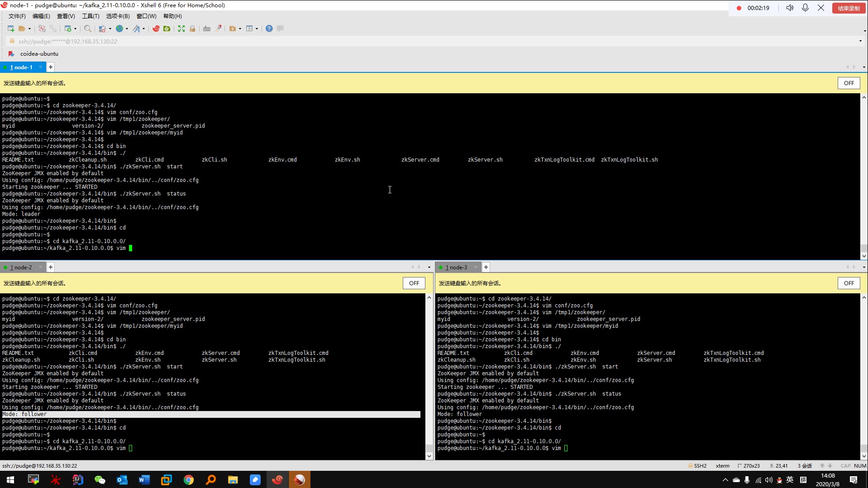
Task: Open the 工具(T) menu
Action: 91,16
